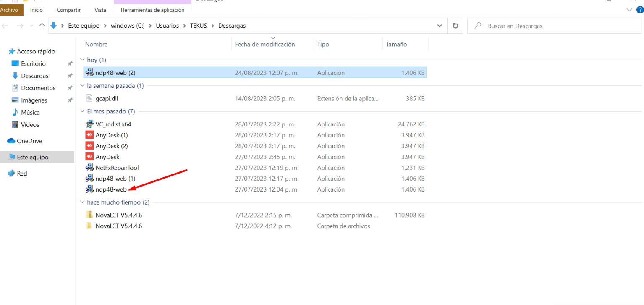
Task: Click the gcapi.dll file icon
Action: click(x=89, y=98)
